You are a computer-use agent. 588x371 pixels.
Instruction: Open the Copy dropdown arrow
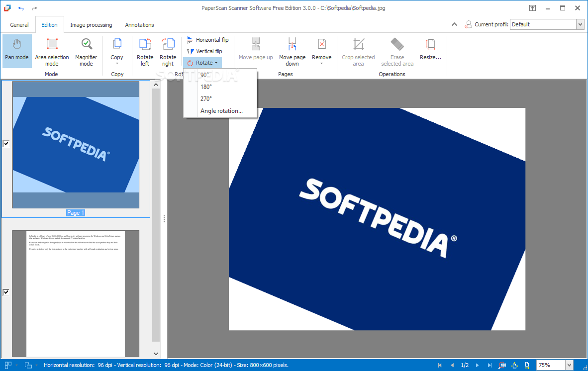pyautogui.click(x=117, y=64)
